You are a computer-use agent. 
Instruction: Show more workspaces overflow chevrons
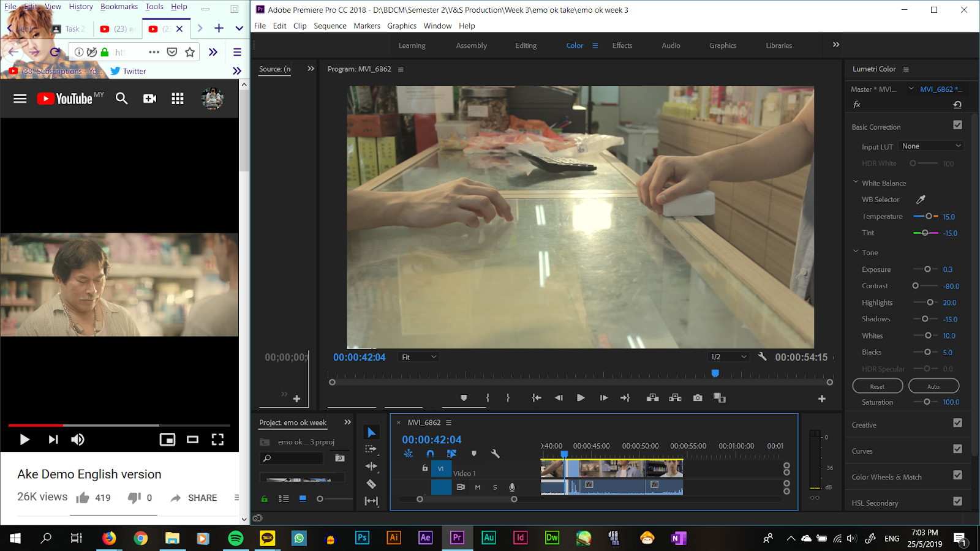(836, 45)
